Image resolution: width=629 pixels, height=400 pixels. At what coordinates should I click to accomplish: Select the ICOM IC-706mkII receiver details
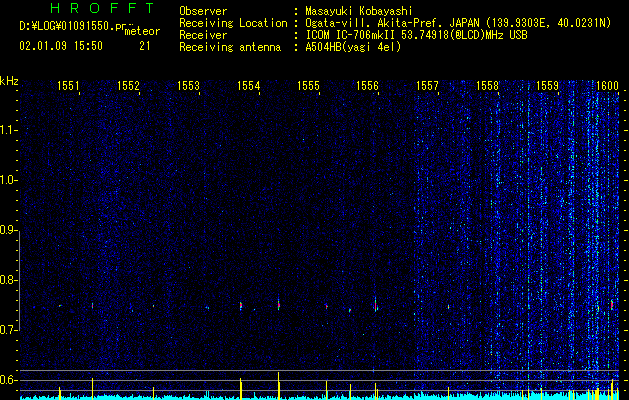coord(416,35)
